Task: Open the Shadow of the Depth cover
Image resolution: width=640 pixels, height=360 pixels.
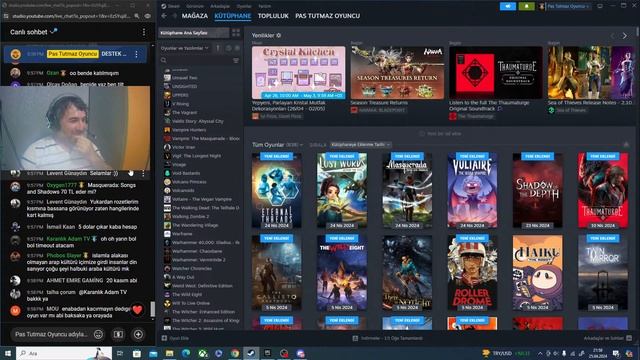Action: click(x=538, y=190)
